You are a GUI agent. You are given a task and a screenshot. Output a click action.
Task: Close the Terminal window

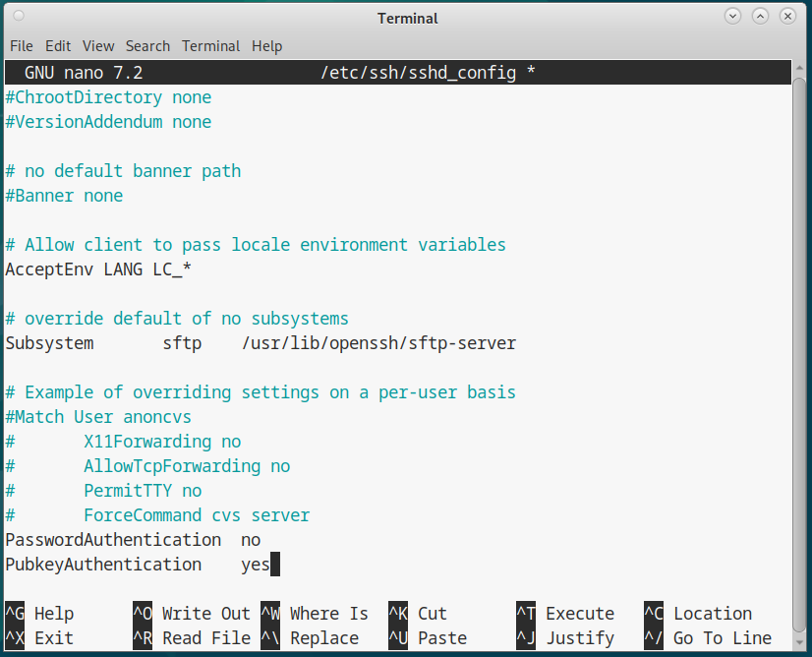[x=788, y=18]
